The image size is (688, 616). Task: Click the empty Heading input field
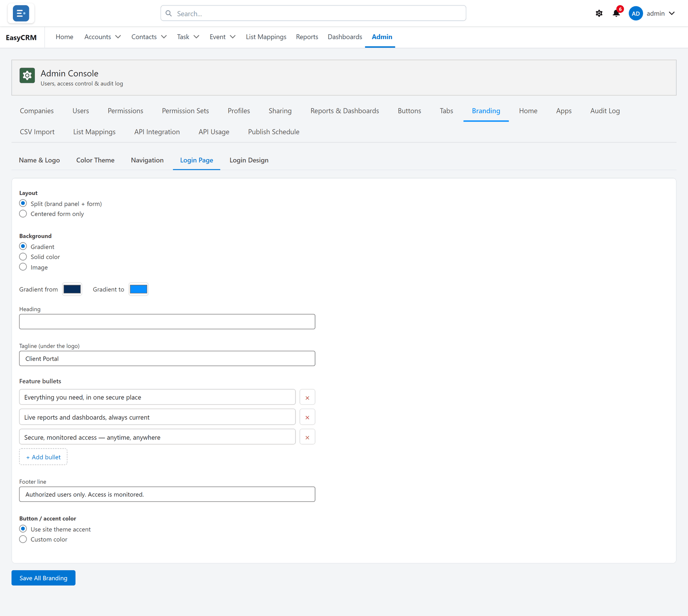point(167,321)
